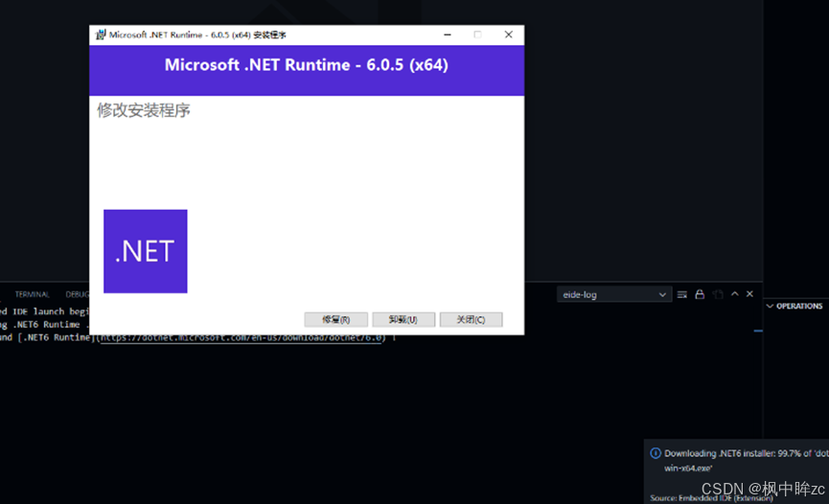This screenshot has width=829, height=504.
Task: Click the info icon in the download notification
Action: (x=656, y=453)
